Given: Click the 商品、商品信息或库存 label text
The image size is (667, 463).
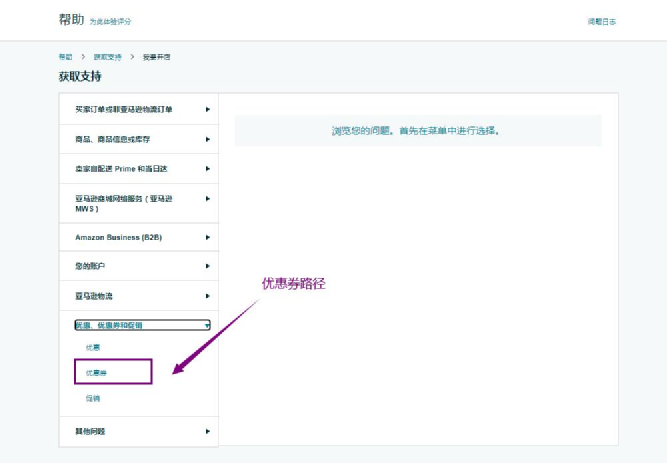Looking at the screenshot, I should click(113, 139).
